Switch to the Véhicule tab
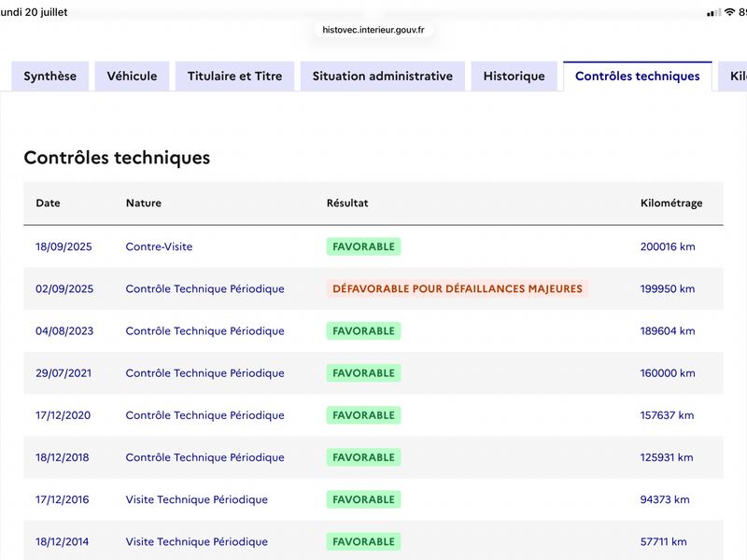Screen dimensions: 747x560 click(x=132, y=77)
